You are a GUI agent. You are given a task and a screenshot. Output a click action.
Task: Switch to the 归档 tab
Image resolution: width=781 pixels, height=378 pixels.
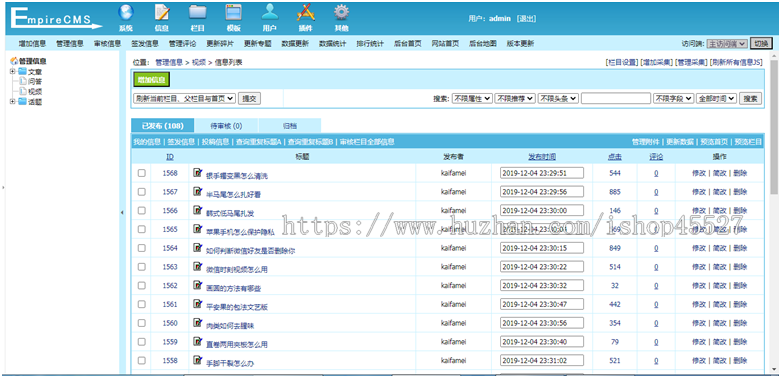[290, 126]
